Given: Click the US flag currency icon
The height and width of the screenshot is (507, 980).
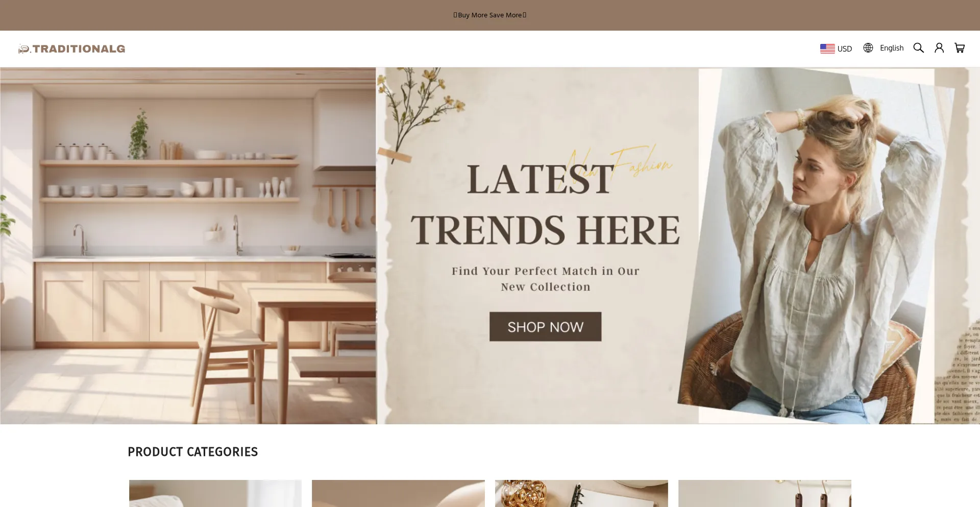Looking at the screenshot, I should tap(827, 49).
